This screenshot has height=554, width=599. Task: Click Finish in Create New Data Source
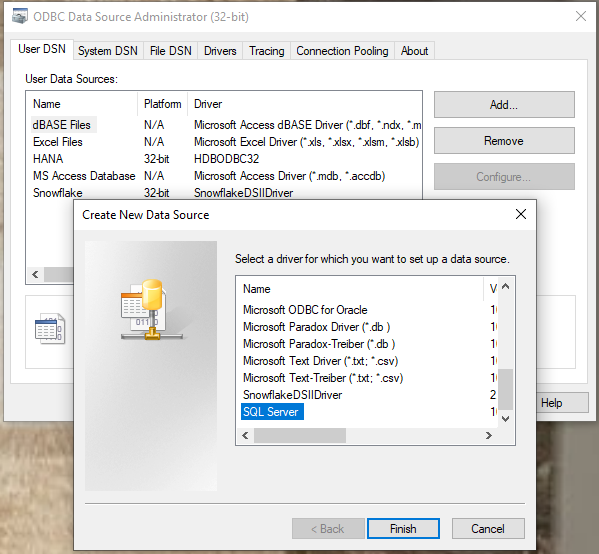pyautogui.click(x=403, y=529)
